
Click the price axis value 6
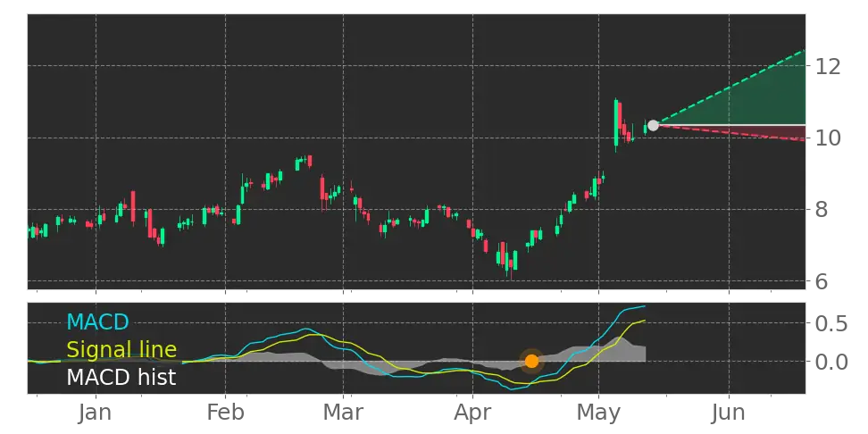point(821,282)
